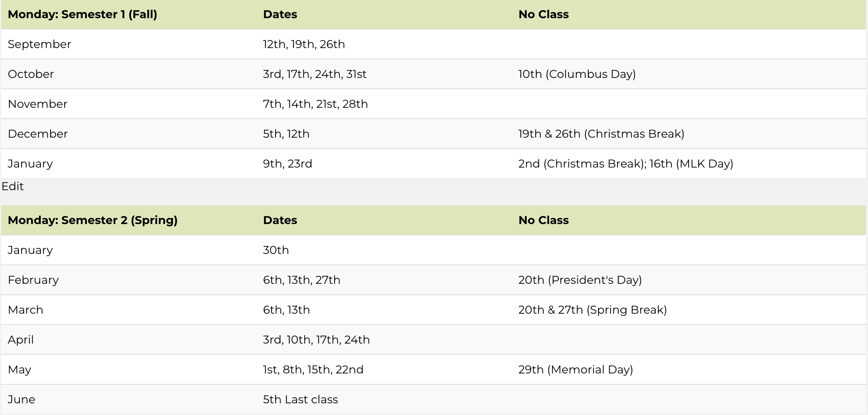Select the April dates 3rd, 10th, 17th, 24th
Image resolution: width=868 pixels, height=415 pixels.
[316, 340]
